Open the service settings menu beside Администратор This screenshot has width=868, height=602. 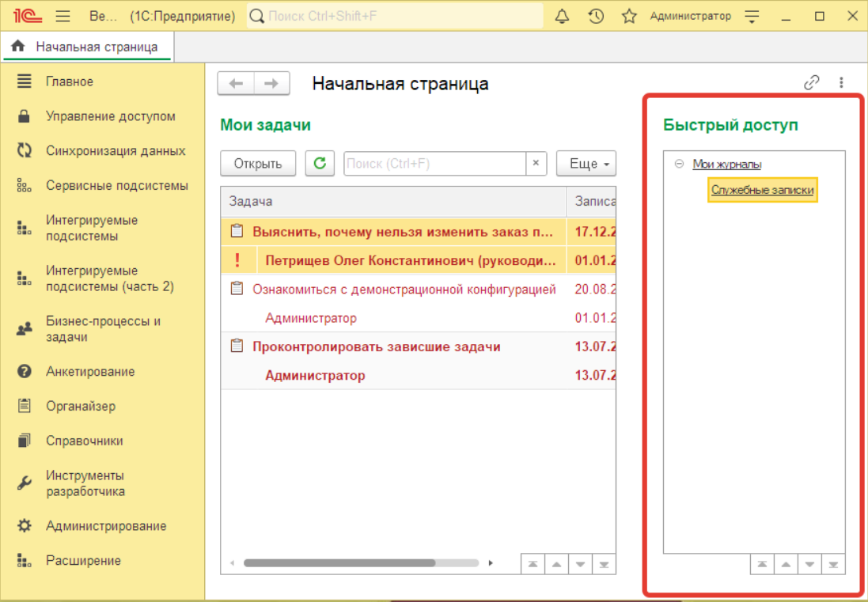[752, 16]
